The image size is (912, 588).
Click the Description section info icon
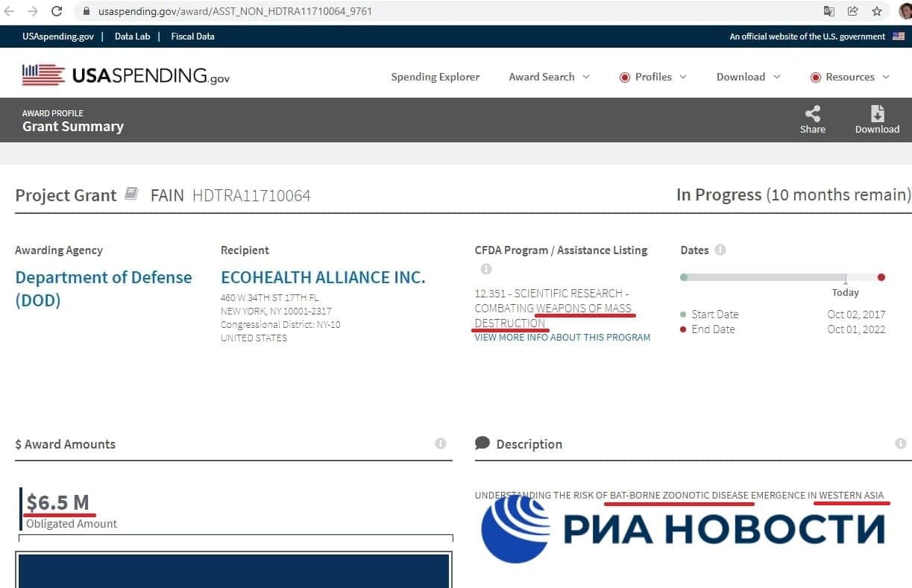(900, 443)
